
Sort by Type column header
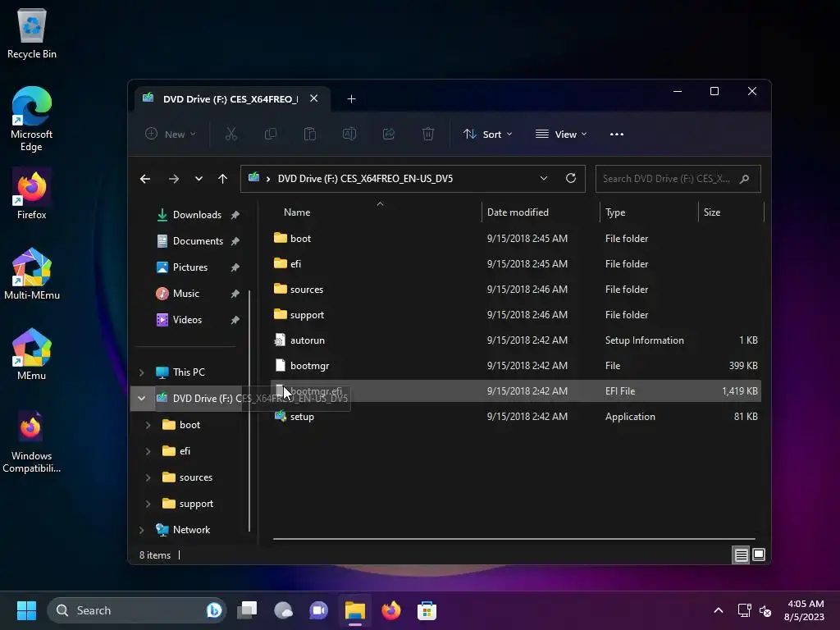649,212
